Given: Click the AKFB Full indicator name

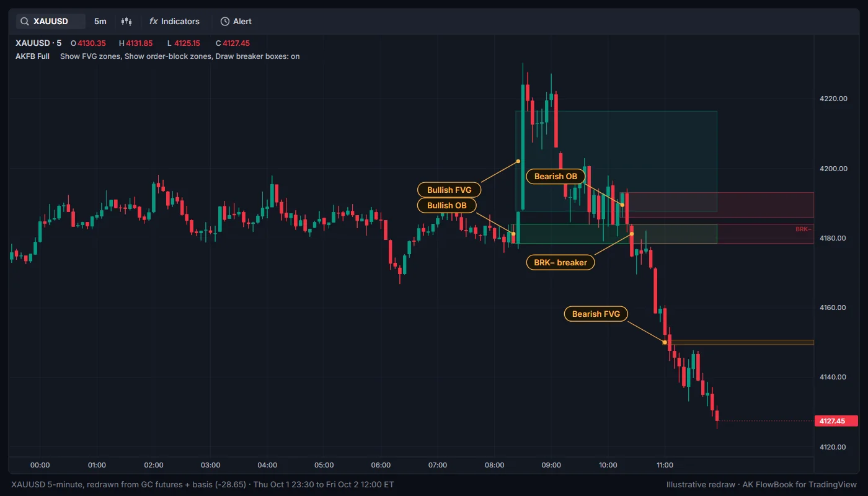Looking at the screenshot, I should point(32,56).
